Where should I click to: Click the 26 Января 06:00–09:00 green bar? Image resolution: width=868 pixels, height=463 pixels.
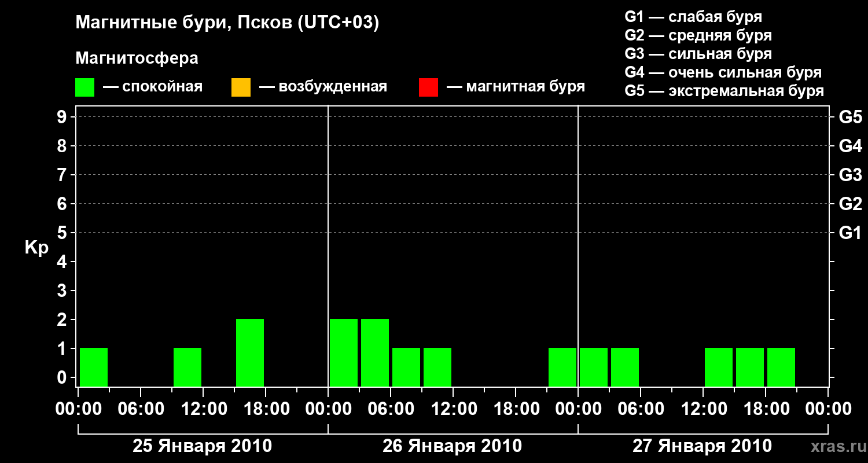point(406,367)
